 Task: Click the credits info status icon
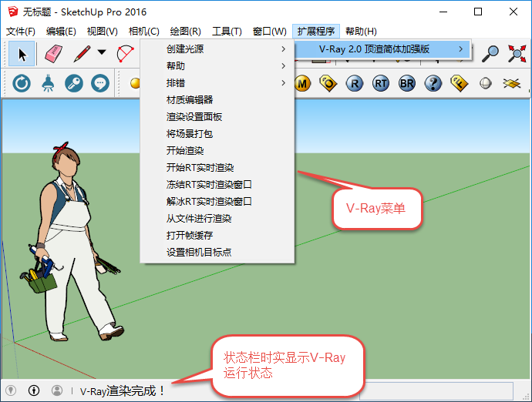pos(34,390)
